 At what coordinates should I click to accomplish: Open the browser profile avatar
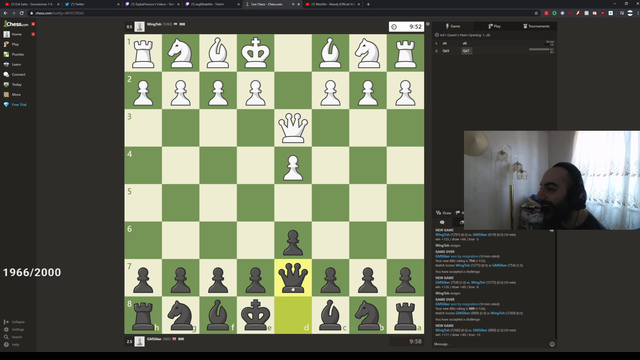click(x=630, y=13)
